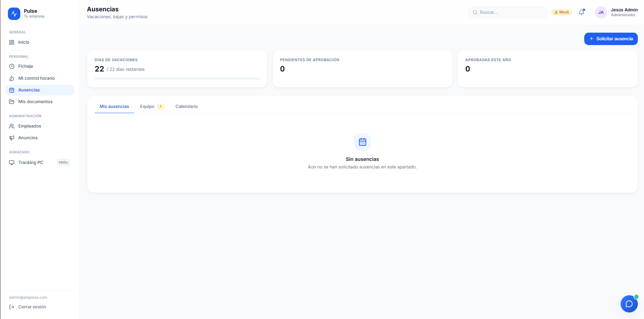Screen dimensions: 644x319
Task: Click the vacation days progress bar
Action: click(177, 79)
